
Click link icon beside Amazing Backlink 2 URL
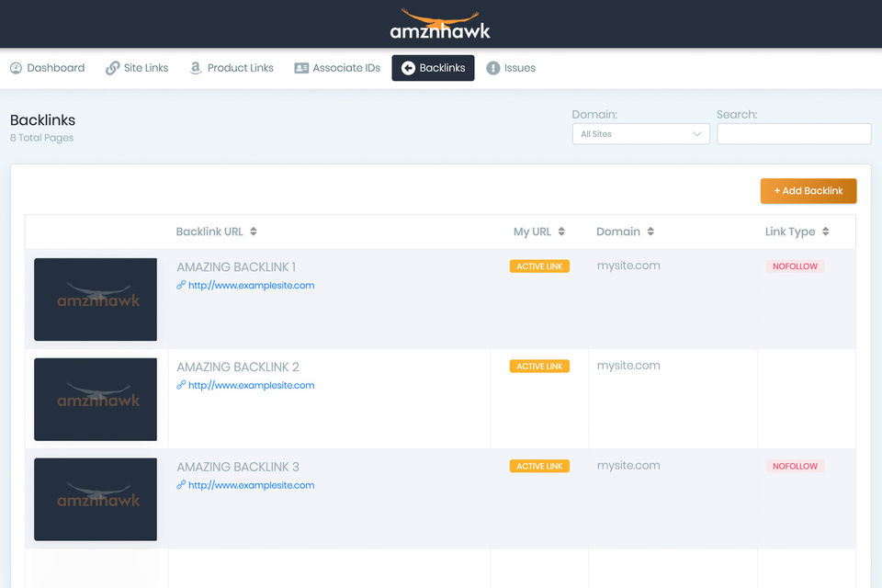pyautogui.click(x=181, y=386)
